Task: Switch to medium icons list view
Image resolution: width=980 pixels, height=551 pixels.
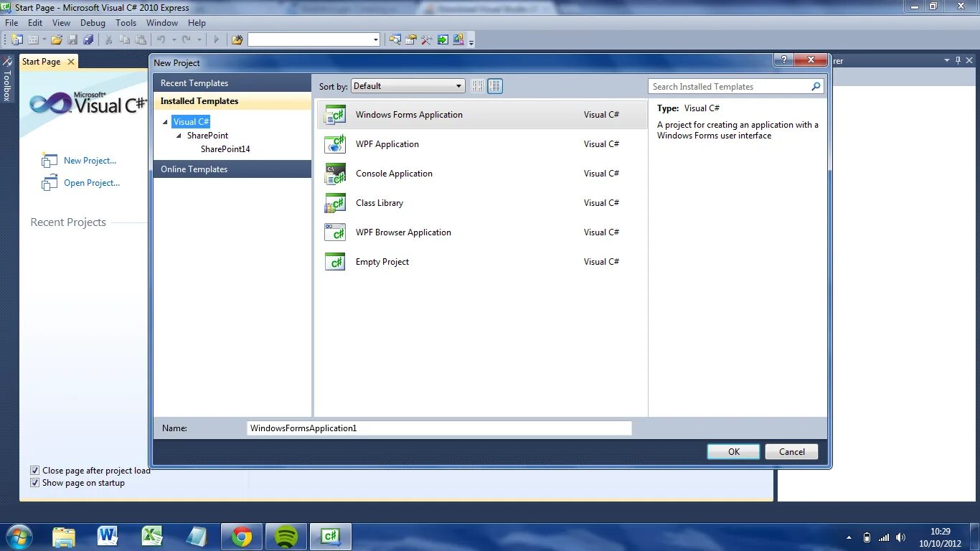Action: pyautogui.click(x=495, y=86)
